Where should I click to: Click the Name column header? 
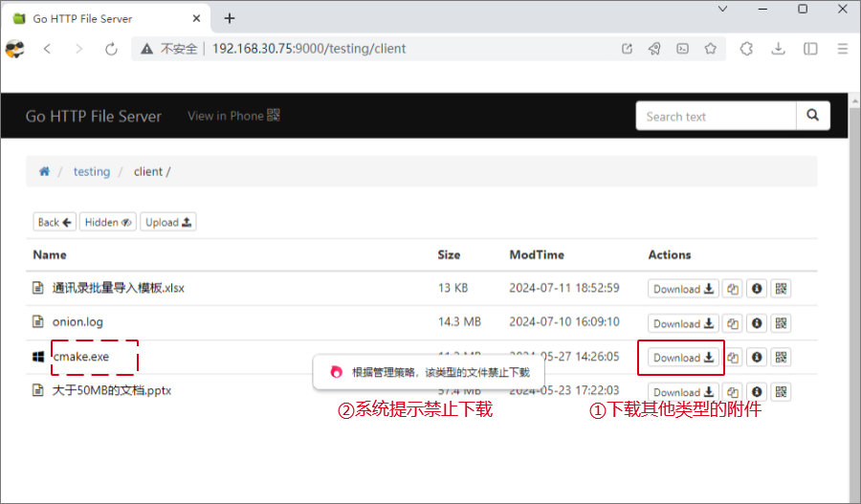(x=50, y=254)
